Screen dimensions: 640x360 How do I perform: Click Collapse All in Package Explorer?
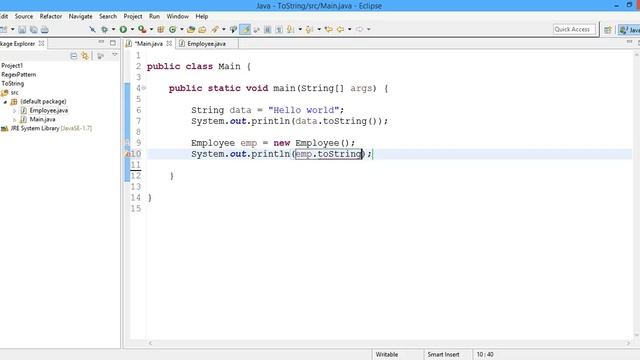click(73, 56)
